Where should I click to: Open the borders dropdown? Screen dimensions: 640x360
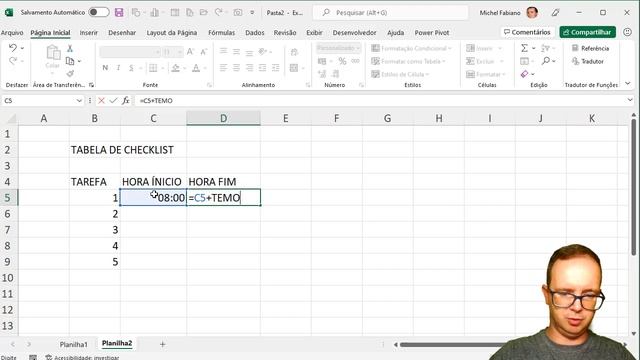pos(163,68)
